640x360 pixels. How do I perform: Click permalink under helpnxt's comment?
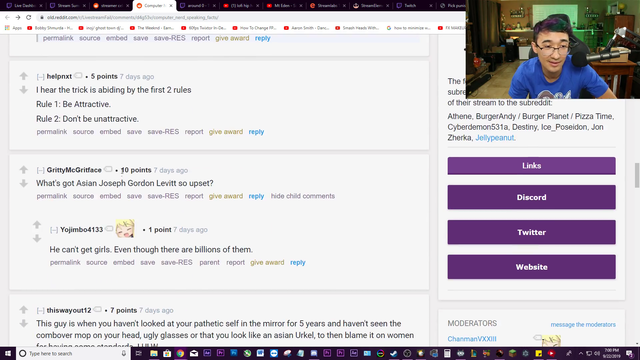point(52,132)
